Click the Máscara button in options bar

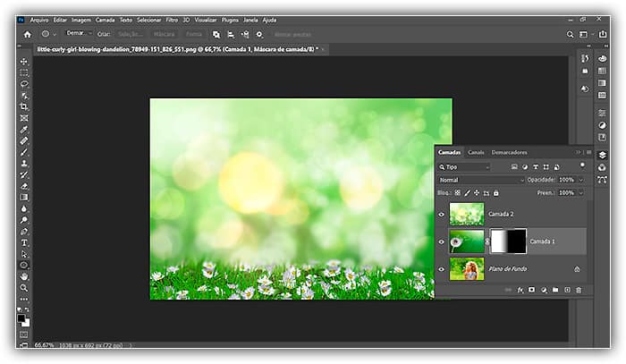click(163, 34)
